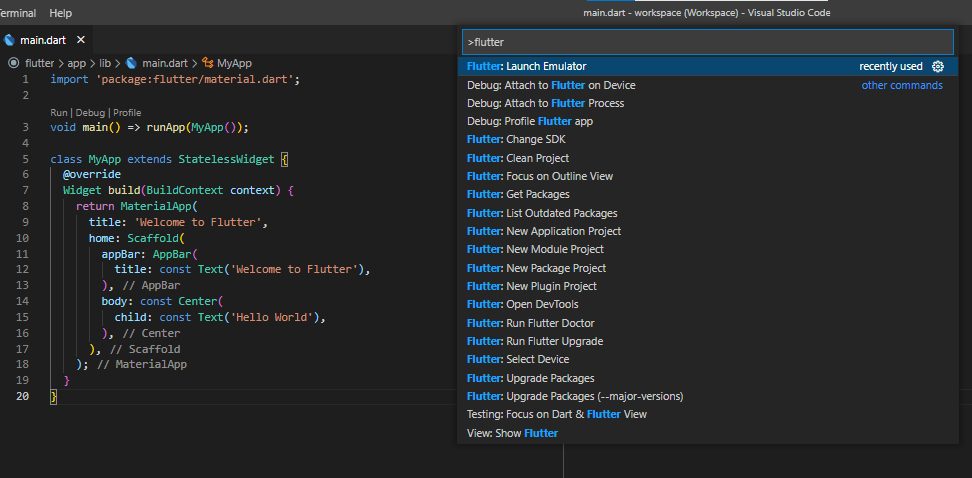Choose Flutter: Select Device
This screenshot has height=478, width=972.
tap(708, 359)
